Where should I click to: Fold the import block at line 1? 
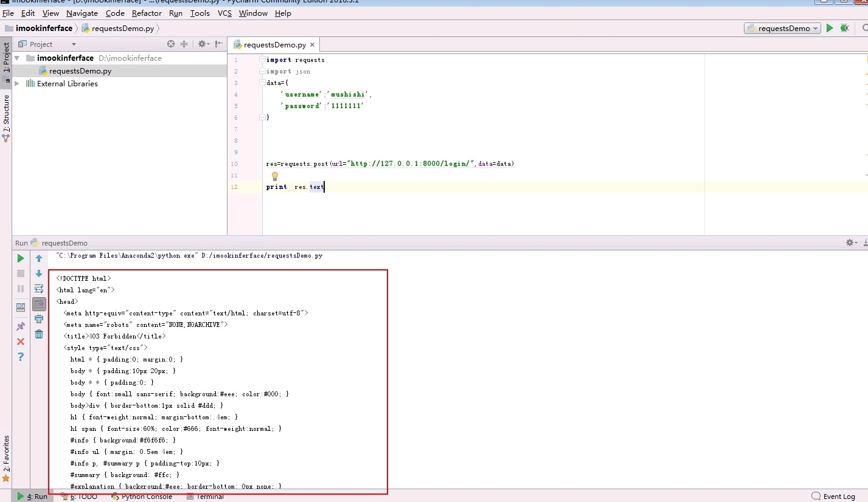(x=263, y=60)
